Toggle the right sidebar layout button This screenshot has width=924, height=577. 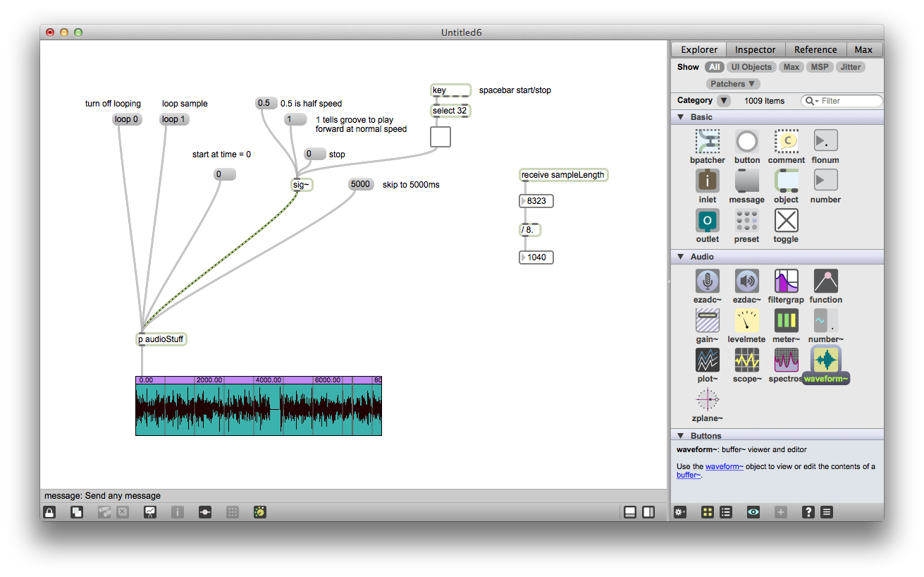(649, 512)
